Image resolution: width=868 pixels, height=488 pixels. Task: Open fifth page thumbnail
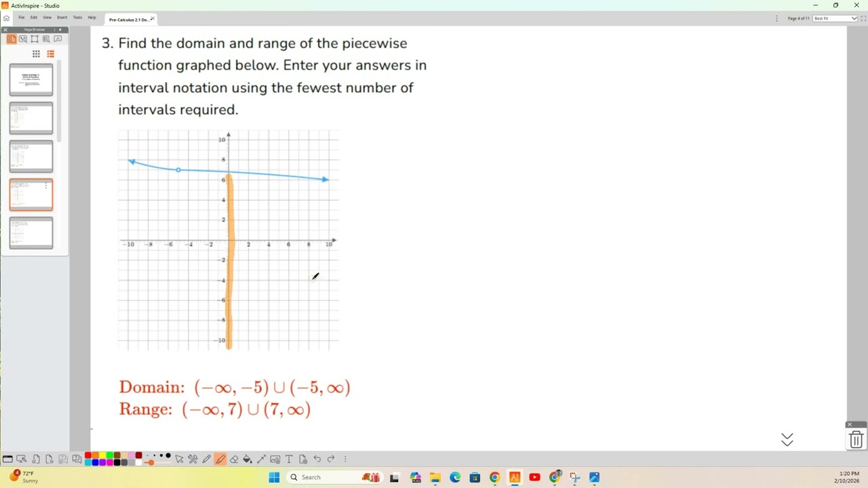click(x=31, y=232)
